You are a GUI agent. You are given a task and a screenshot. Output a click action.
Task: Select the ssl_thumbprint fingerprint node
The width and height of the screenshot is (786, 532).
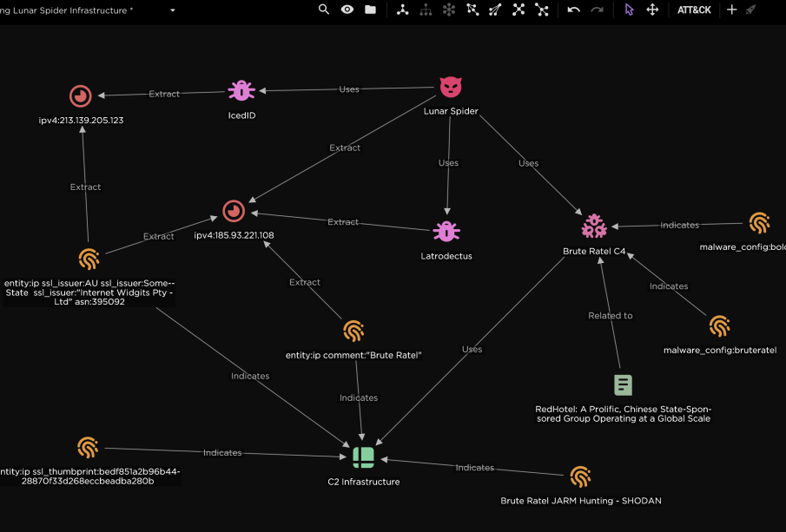(x=88, y=447)
